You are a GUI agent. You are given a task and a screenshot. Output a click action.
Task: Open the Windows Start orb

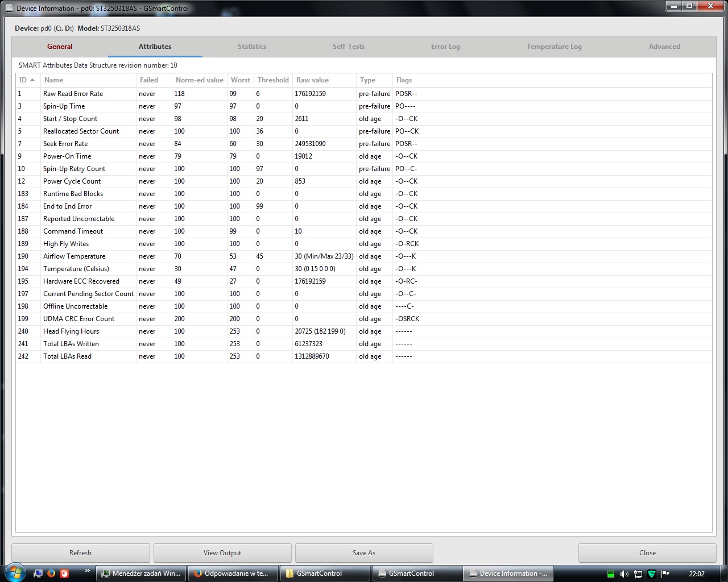(x=14, y=573)
